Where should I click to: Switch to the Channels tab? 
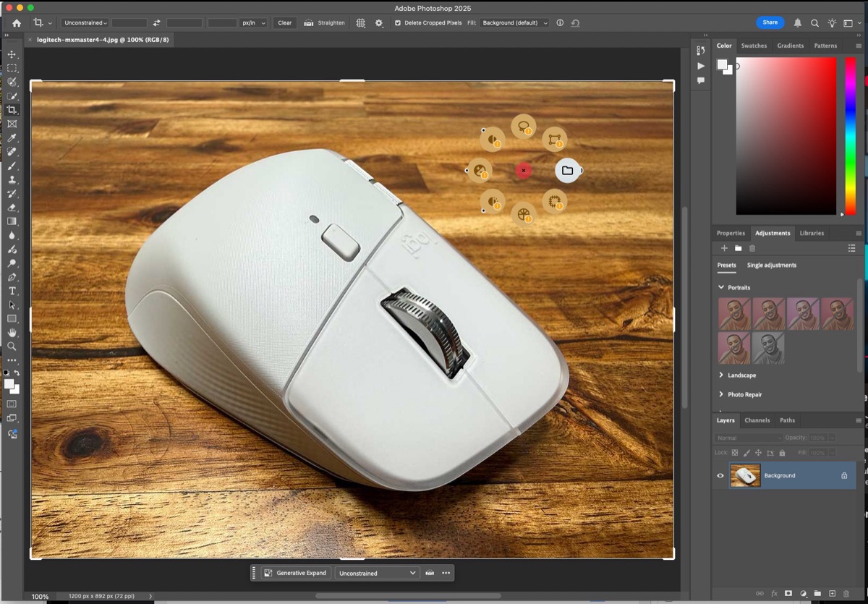[757, 420]
